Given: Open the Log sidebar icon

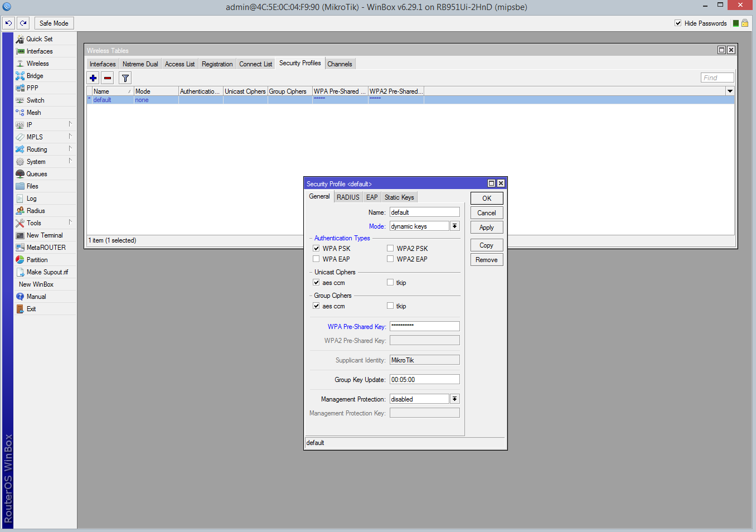Looking at the screenshot, I should point(20,199).
